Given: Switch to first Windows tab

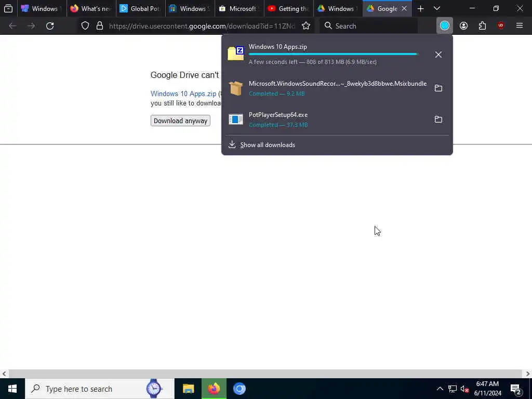Looking at the screenshot, I should coord(42,8).
